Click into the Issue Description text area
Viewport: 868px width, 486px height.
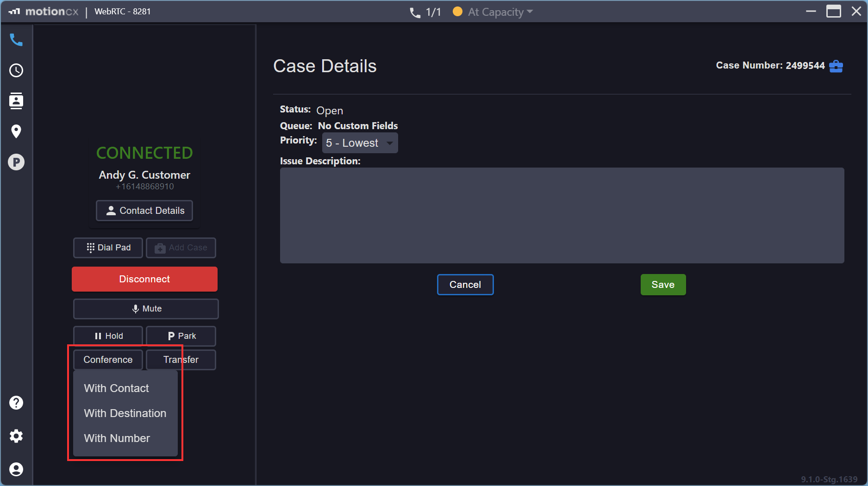(x=562, y=215)
